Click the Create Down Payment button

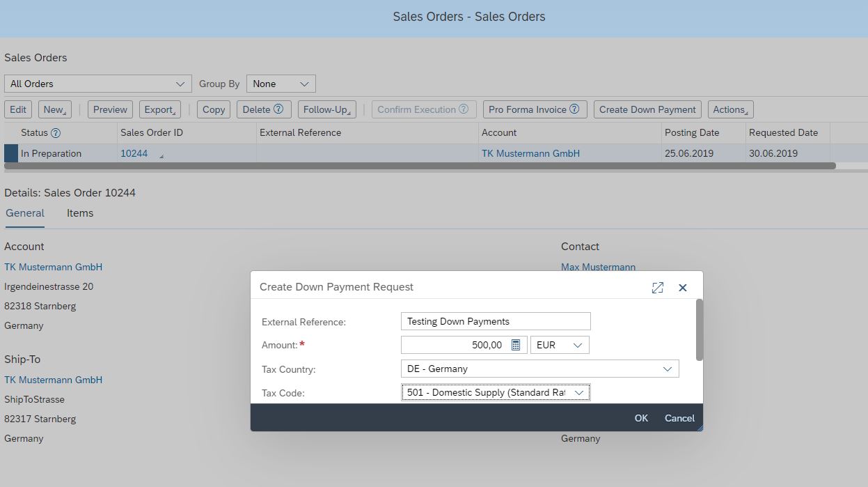(x=647, y=109)
